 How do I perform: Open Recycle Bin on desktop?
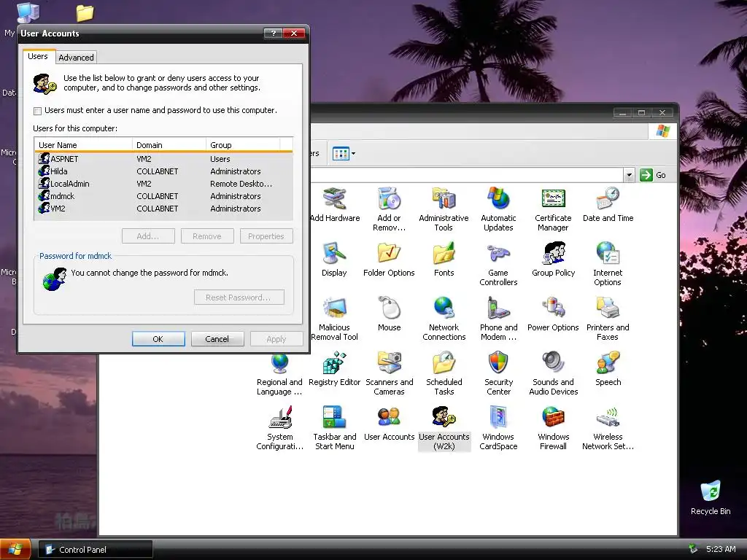coord(711,498)
